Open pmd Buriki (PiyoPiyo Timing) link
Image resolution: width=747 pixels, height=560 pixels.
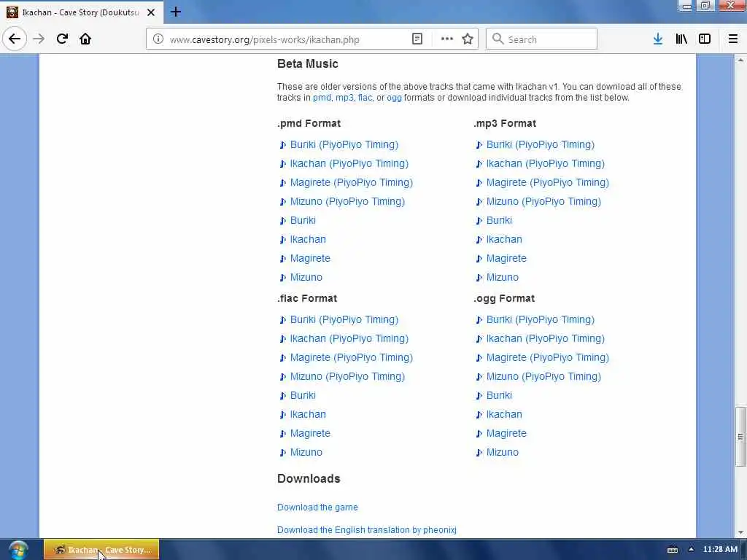point(344,145)
